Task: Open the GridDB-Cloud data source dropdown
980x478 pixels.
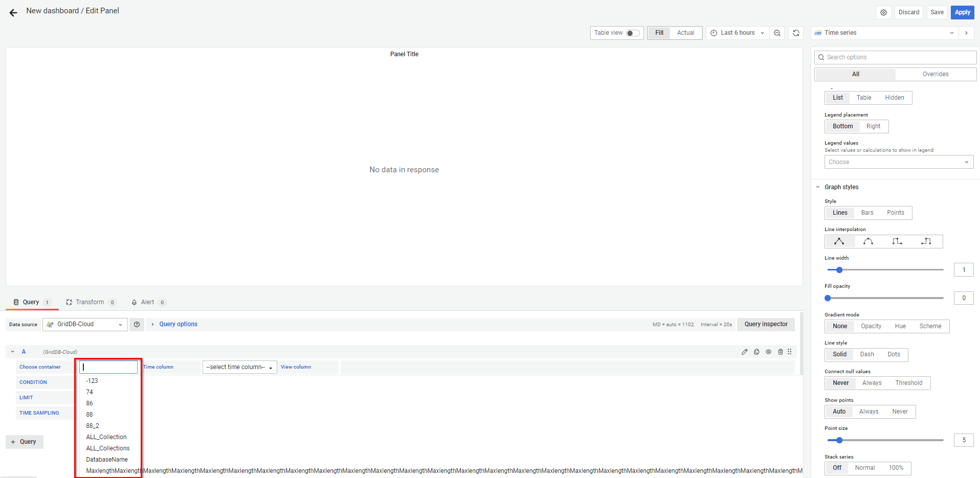Action: pos(85,325)
